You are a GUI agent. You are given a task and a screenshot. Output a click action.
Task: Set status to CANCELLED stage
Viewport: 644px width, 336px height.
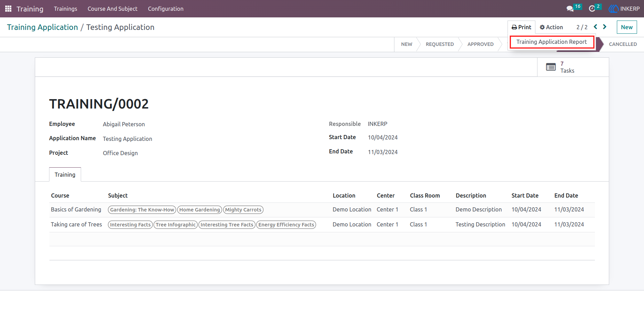click(623, 44)
